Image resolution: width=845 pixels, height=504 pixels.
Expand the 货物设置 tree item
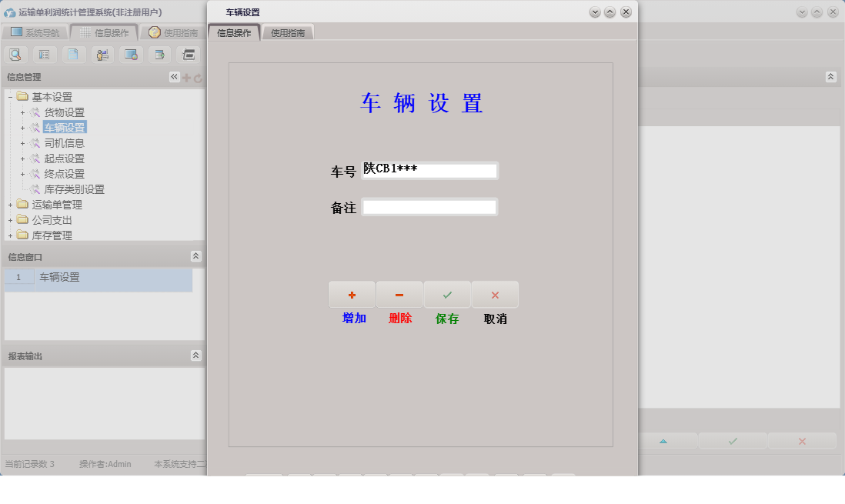coord(24,112)
